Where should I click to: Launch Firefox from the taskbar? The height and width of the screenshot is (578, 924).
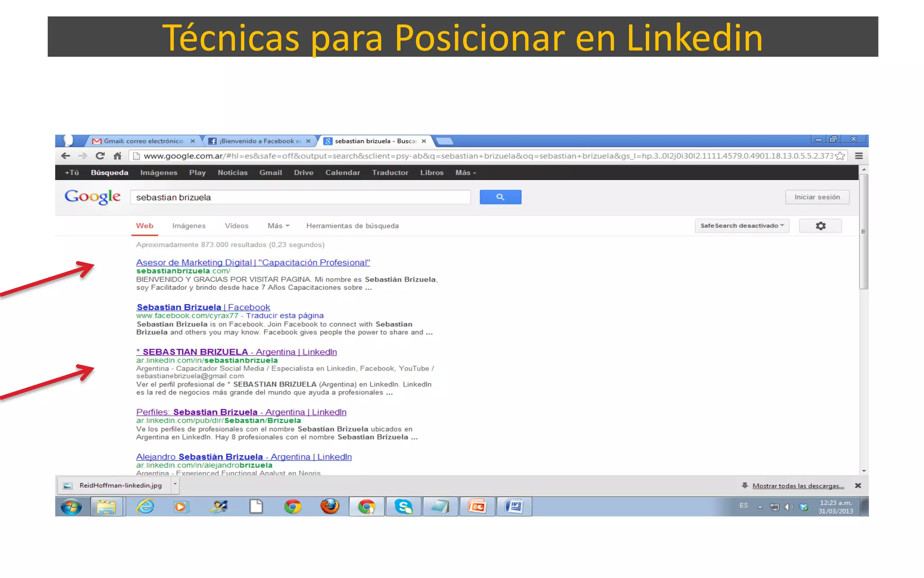[x=330, y=507]
